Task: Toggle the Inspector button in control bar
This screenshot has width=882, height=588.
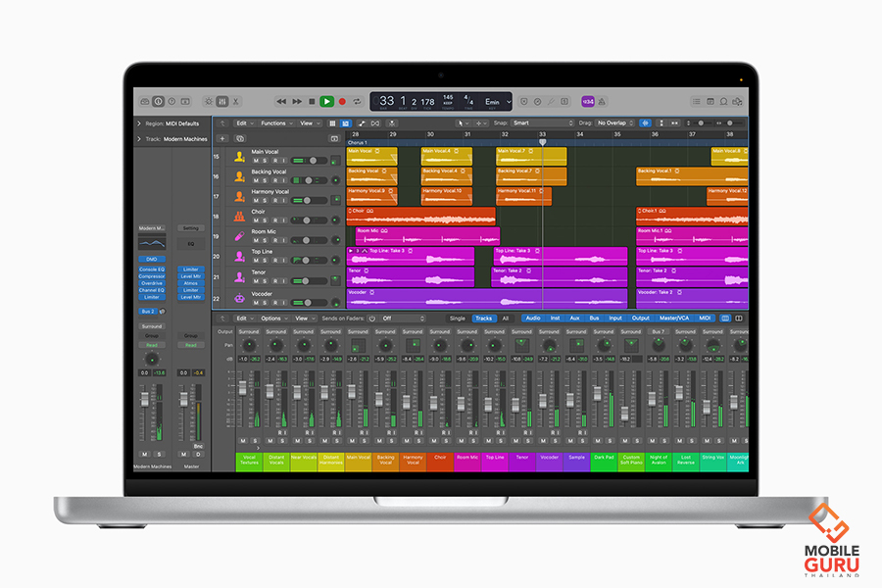Action: point(158,102)
